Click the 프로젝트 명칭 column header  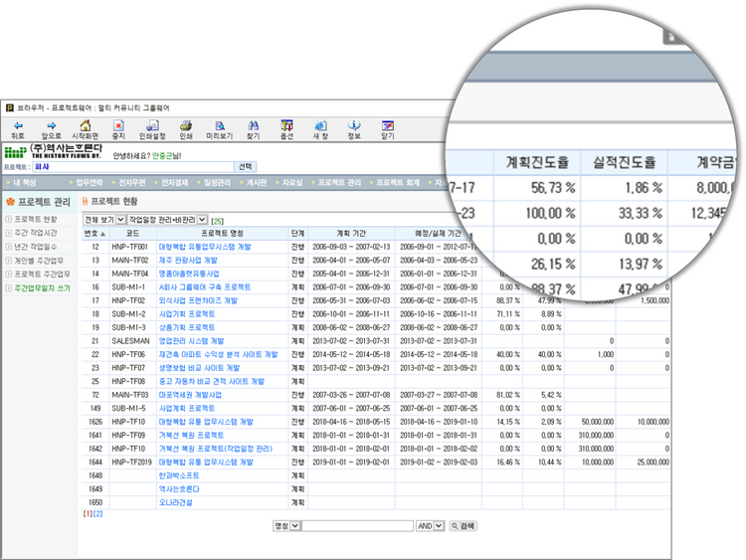pyautogui.click(x=222, y=234)
